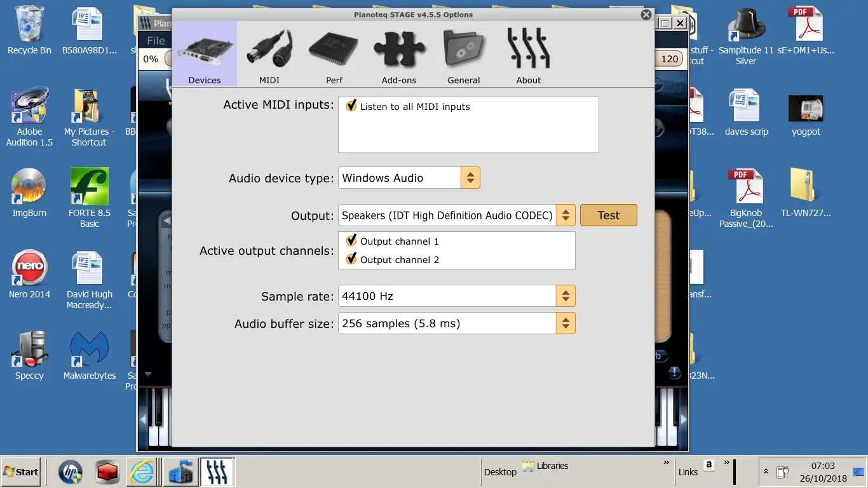Open the Add-ons puzzle piece section
The image size is (868, 488).
(x=398, y=55)
